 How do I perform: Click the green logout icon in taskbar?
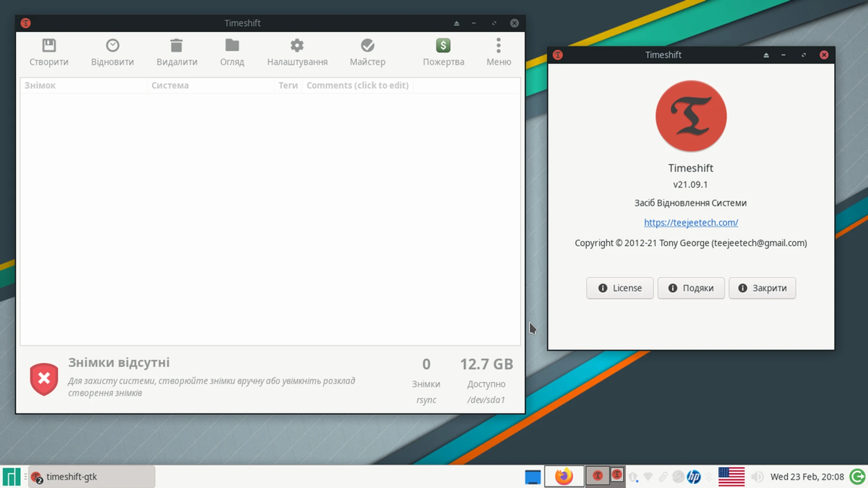[858, 477]
